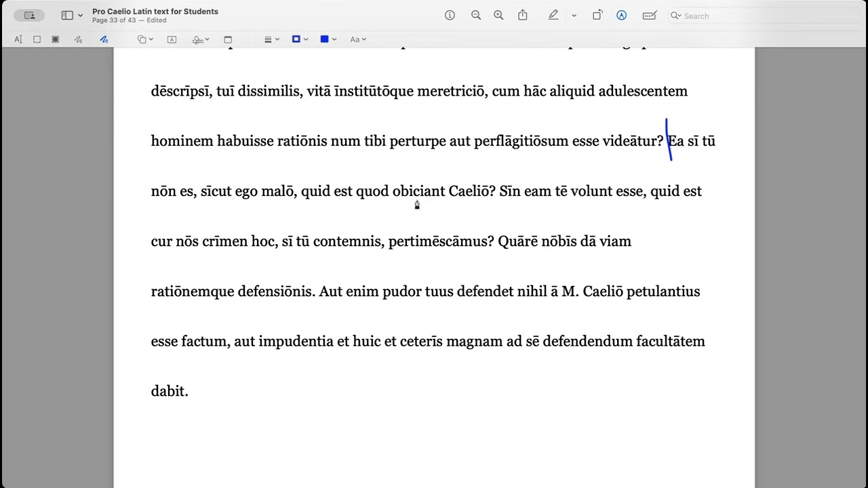Zoom in using the plus magnifier
The image size is (868, 488).
coord(498,16)
